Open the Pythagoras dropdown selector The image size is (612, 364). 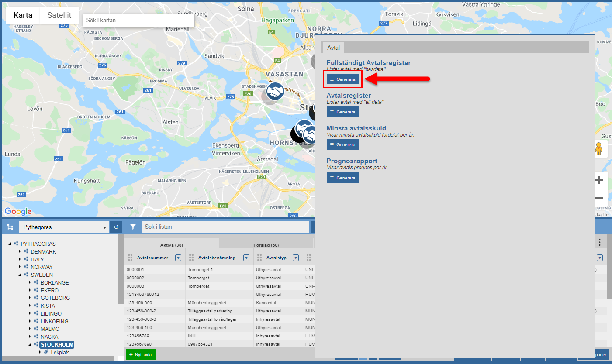click(x=64, y=227)
